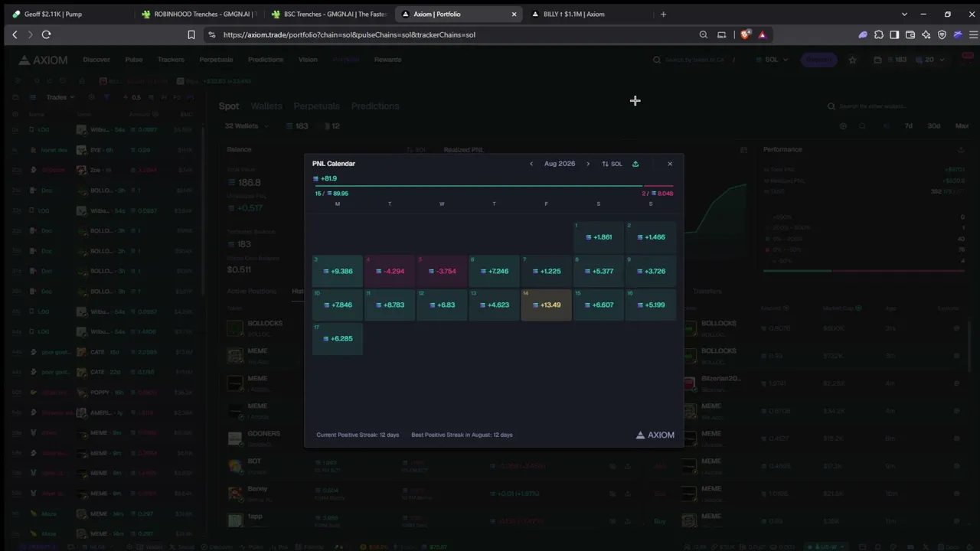
Task: Switch to the Spot portfolio tab
Action: click(x=229, y=106)
